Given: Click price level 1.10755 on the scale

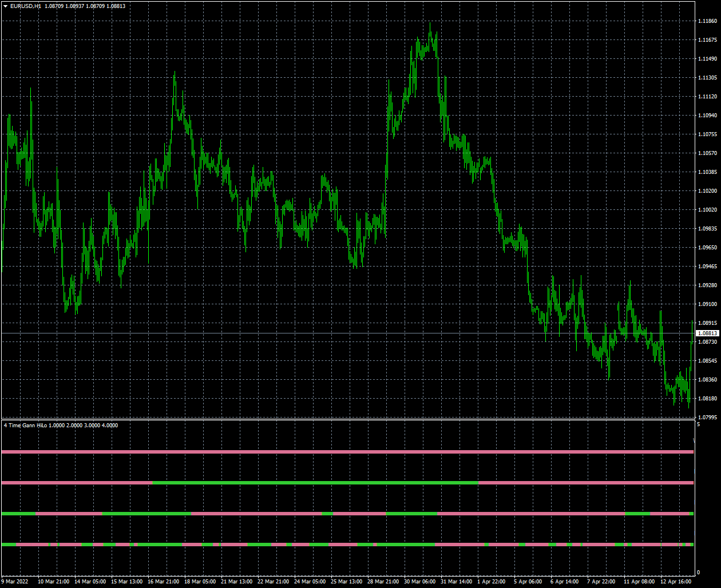Looking at the screenshot, I should pyautogui.click(x=707, y=134).
